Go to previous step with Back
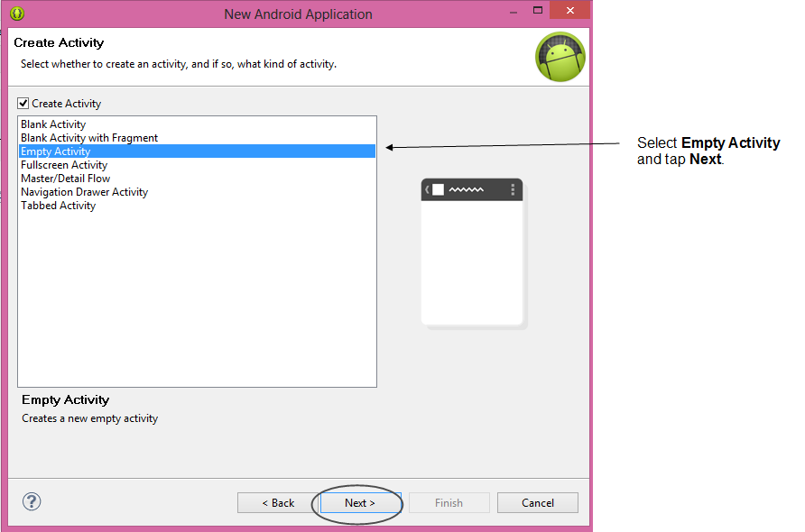The width and height of the screenshot is (805, 532). tap(278, 503)
